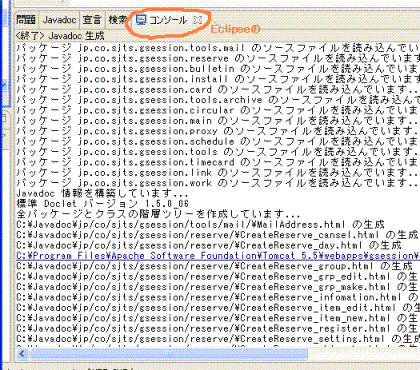Click the Javadoc 情報を構築しています line
The height and width of the screenshot is (370, 420).
102,193
